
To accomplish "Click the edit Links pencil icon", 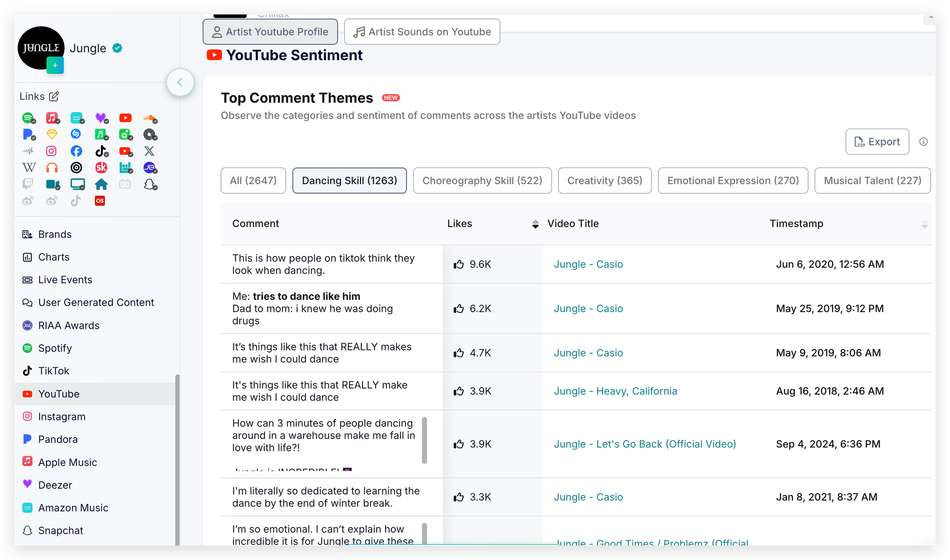I will click(54, 96).
